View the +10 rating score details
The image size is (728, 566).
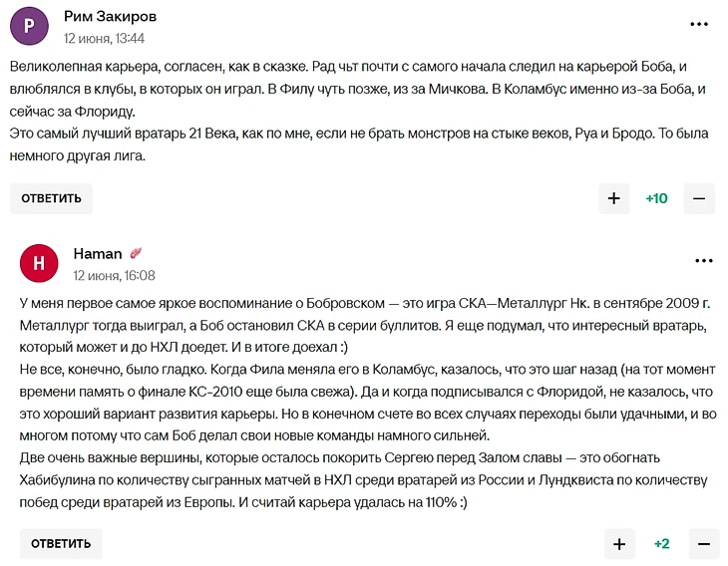pyautogui.click(x=656, y=198)
